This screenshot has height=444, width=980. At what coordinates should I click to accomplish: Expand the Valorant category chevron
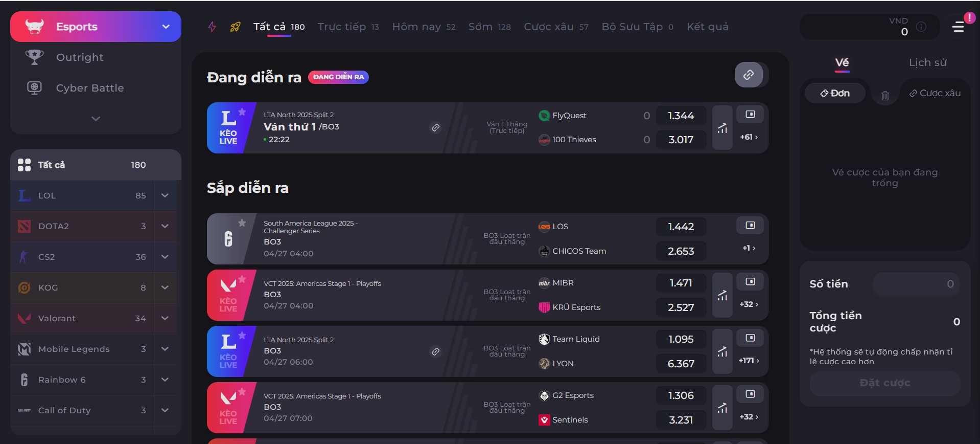pos(165,318)
